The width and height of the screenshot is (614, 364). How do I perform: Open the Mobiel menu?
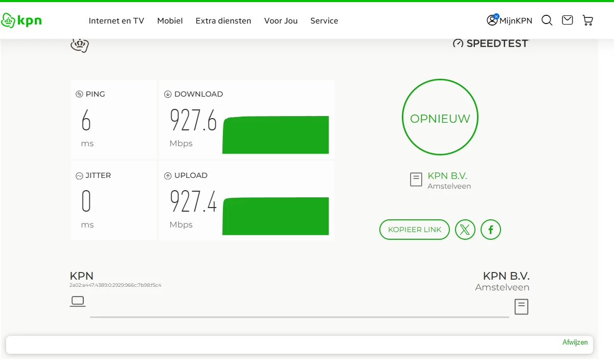170,21
